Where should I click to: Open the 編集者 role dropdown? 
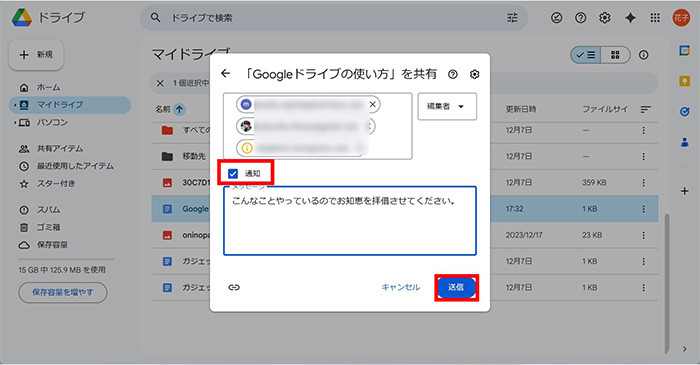447,106
